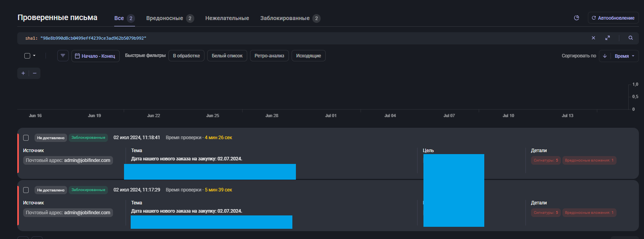Open the Начало - Конец date range picker
Viewport: 644px width, 239px height.
click(x=95, y=56)
